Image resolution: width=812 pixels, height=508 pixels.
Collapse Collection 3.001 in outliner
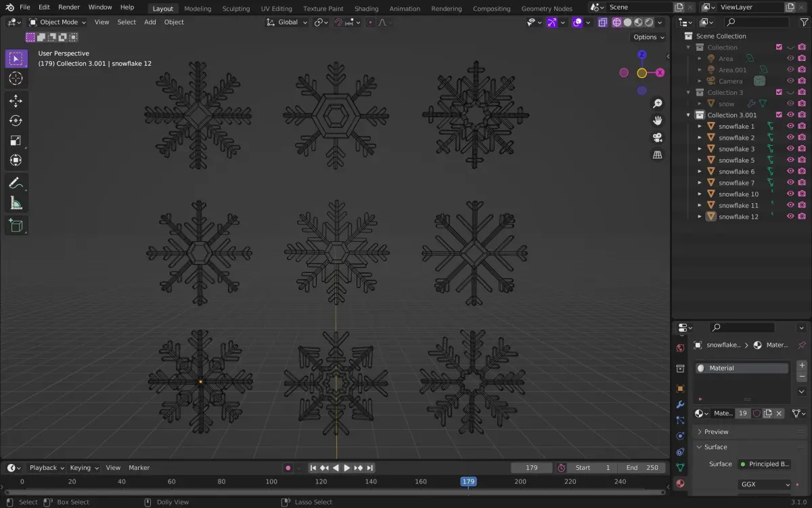click(x=690, y=115)
